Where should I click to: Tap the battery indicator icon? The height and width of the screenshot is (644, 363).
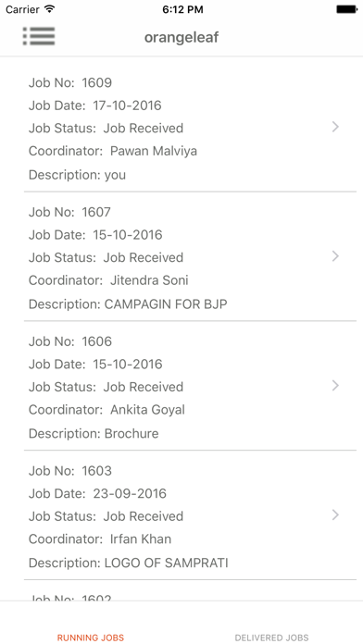coord(346,9)
